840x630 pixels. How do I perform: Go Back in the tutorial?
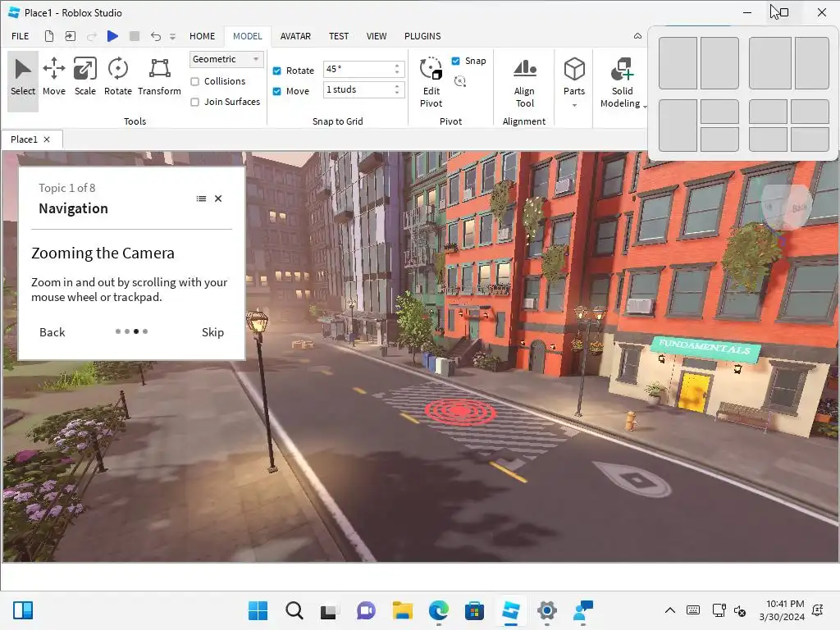[x=52, y=332]
